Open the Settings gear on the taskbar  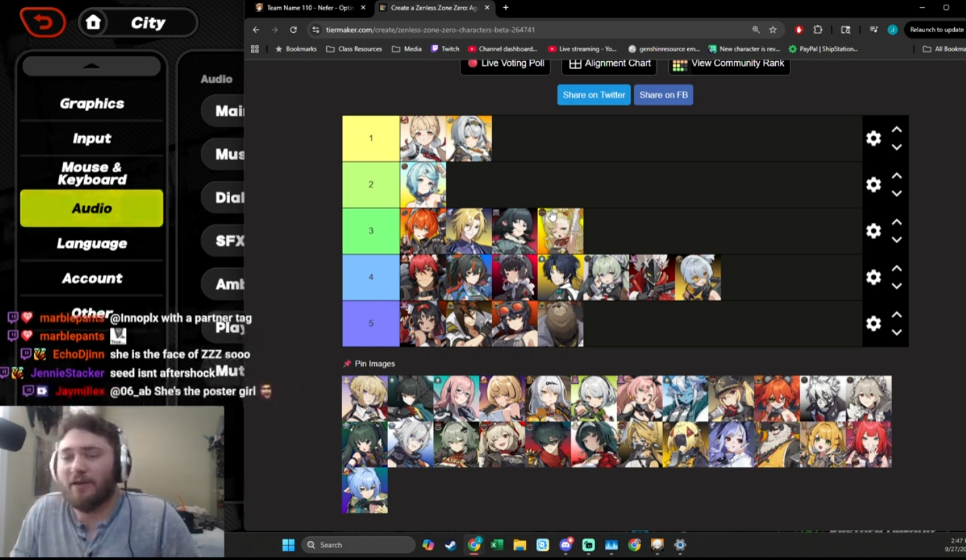click(680, 545)
